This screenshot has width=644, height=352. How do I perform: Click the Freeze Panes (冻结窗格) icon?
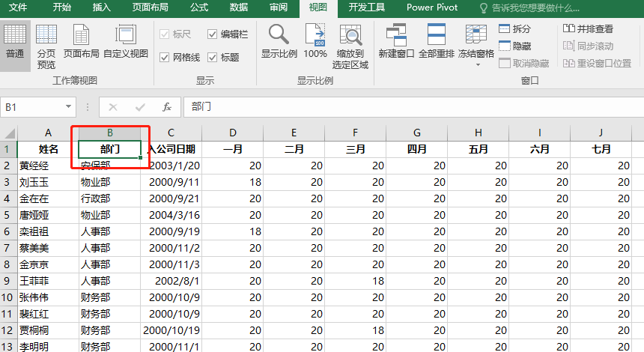coord(476,34)
